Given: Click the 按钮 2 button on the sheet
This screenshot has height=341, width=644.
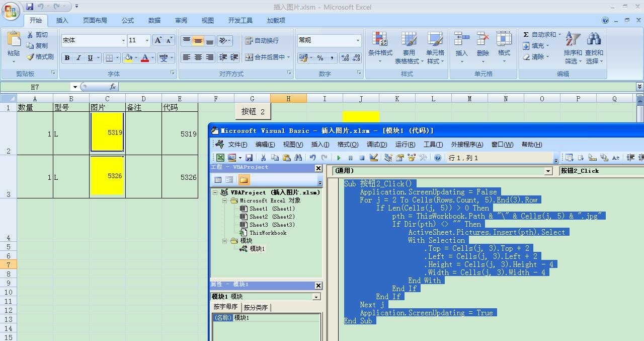Looking at the screenshot, I should click(253, 111).
